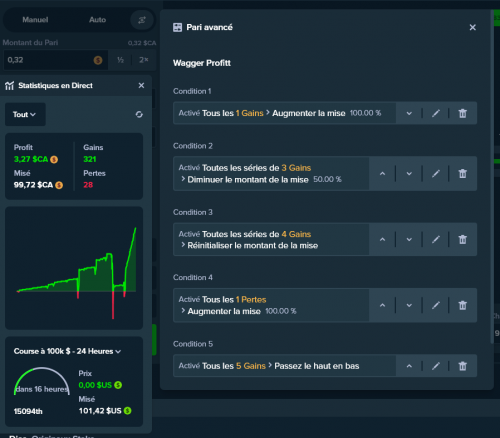Click the race progress gauge

[x=42, y=382]
